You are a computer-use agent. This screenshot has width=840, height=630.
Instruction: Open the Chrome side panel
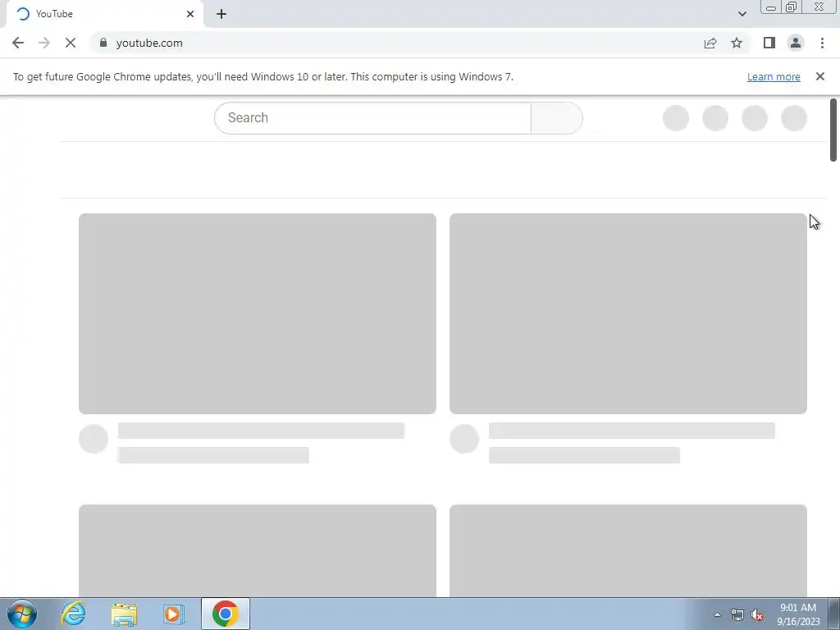coord(769,43)
